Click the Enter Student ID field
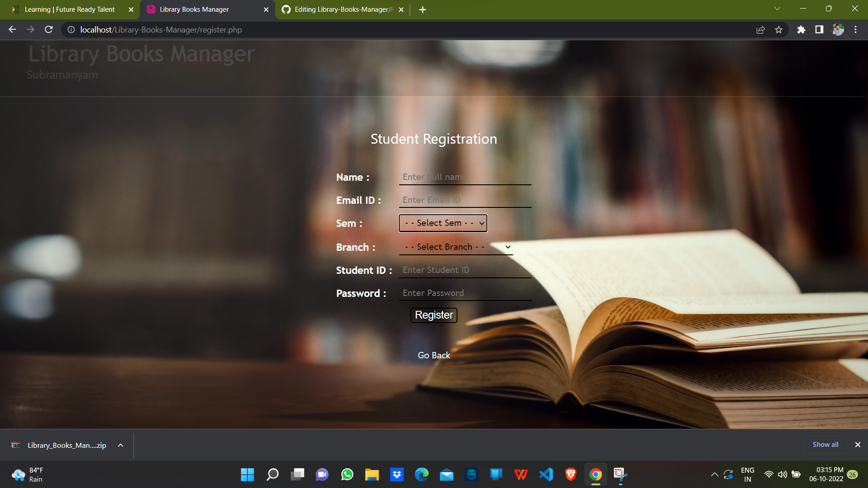 [x=465, y=270]
